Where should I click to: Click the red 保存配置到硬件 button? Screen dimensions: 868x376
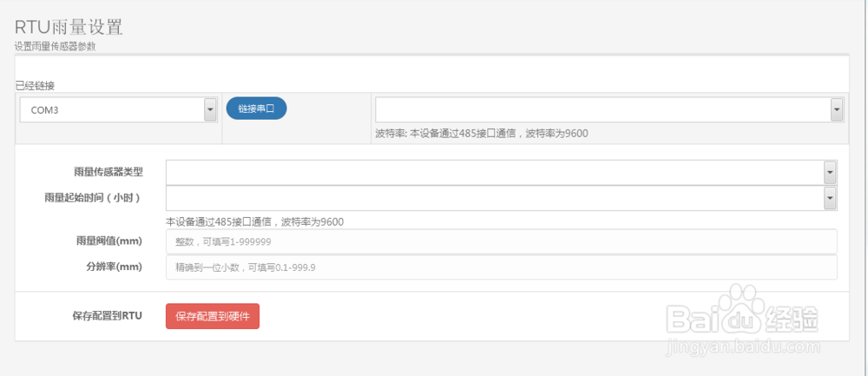click(x=213, y=316)
